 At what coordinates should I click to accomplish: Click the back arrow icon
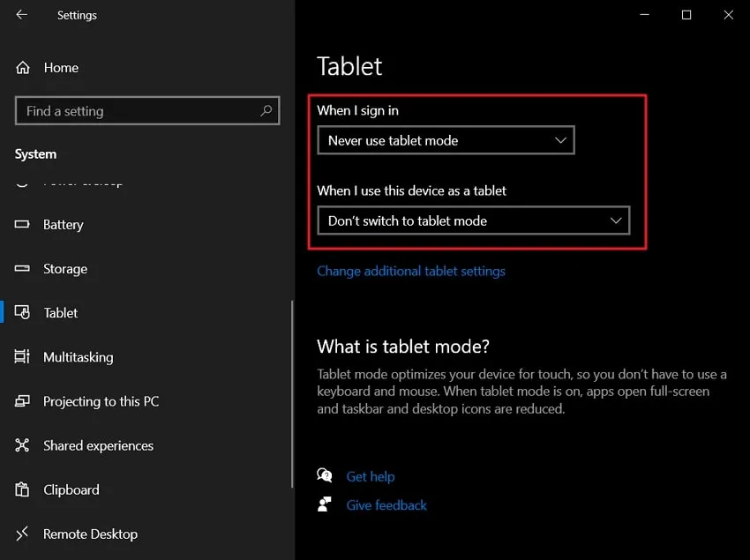click(x=21, y=15)
